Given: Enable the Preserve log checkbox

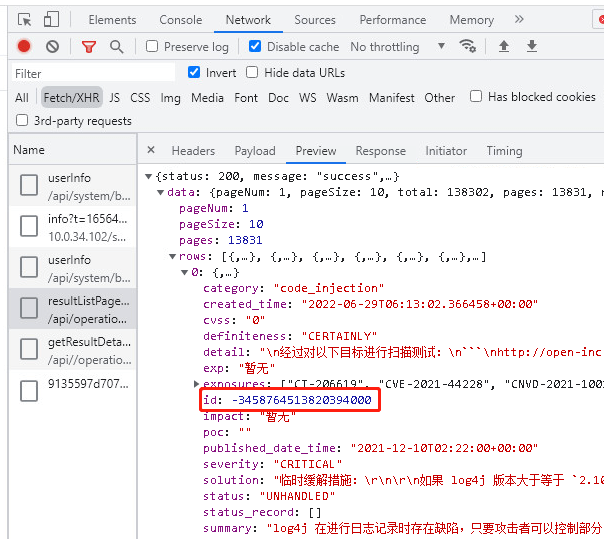Looking at the screenshot, I should 152,46.
